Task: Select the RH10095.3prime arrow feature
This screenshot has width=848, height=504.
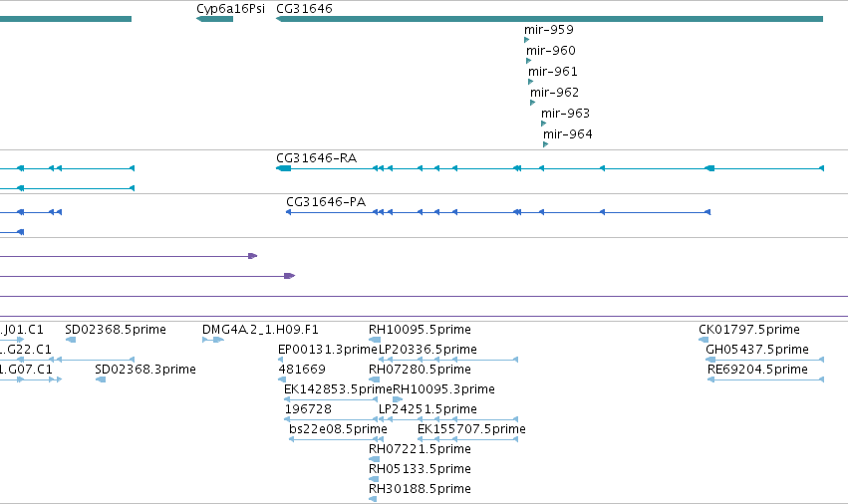Action: 398,399
